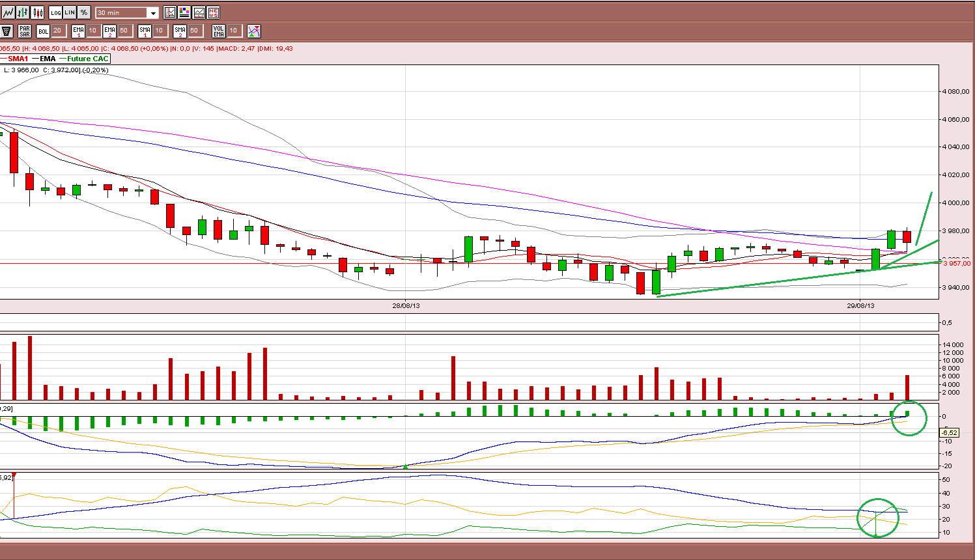Toggle the SMA 2 indicator
Screen dimensions: 975x560
pos(180,31)
